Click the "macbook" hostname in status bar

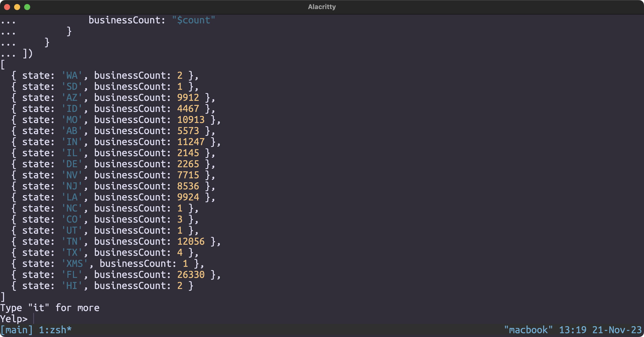point(528,330)
